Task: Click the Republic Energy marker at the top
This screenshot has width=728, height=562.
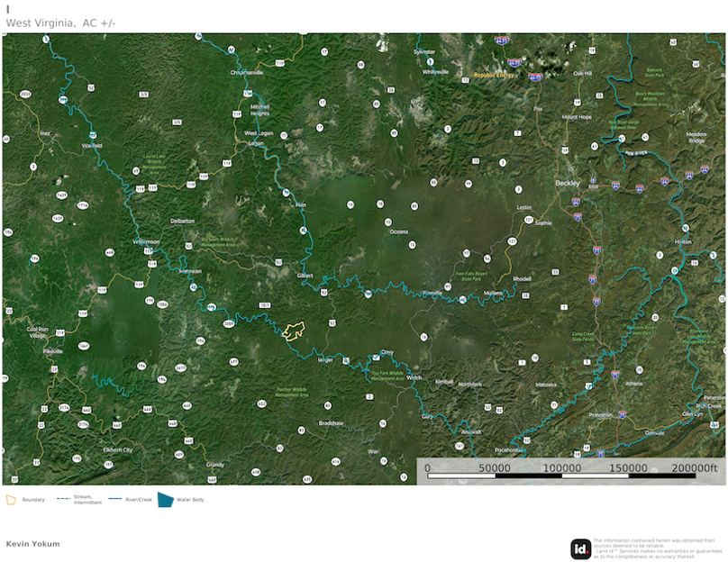Action: pyautogui.click(x=493, y=75)
